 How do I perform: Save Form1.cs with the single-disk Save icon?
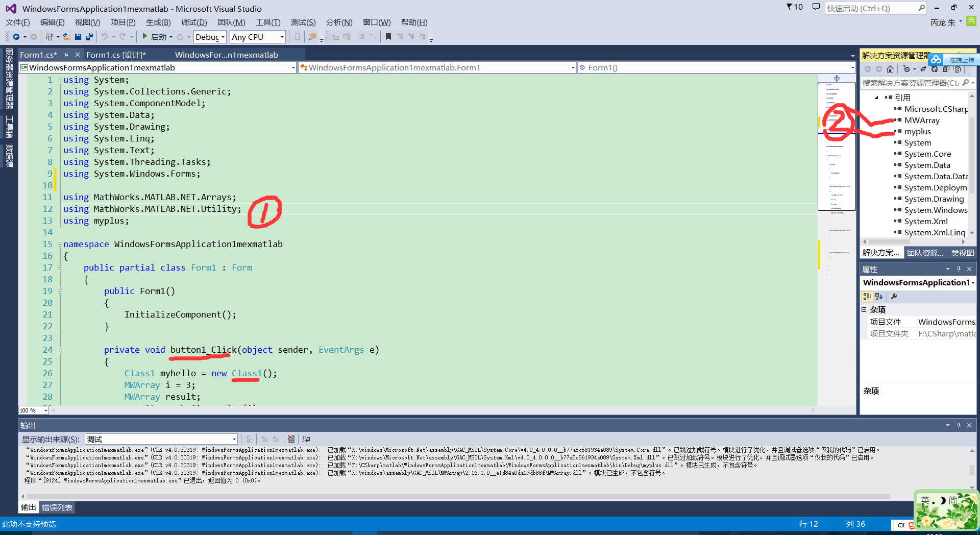[78, 37]
